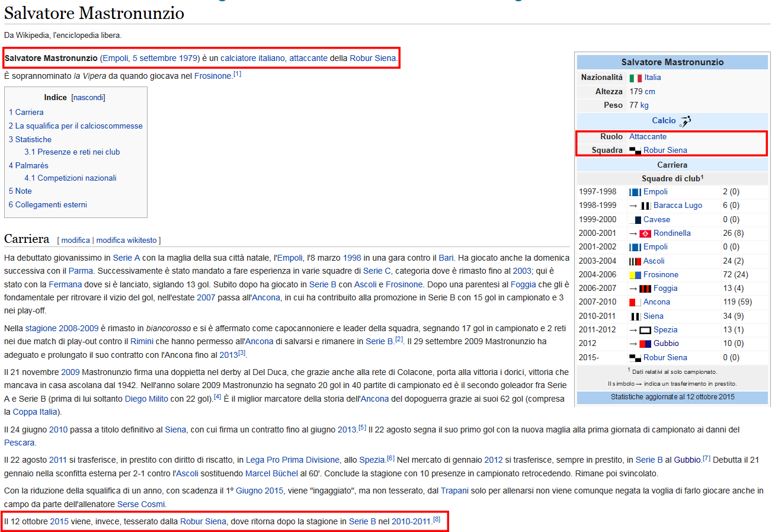Viewport: 775px width, 532px height.
Task: Click modifica wikitesto next to Carriera
Action: click(x=126, y=241)
